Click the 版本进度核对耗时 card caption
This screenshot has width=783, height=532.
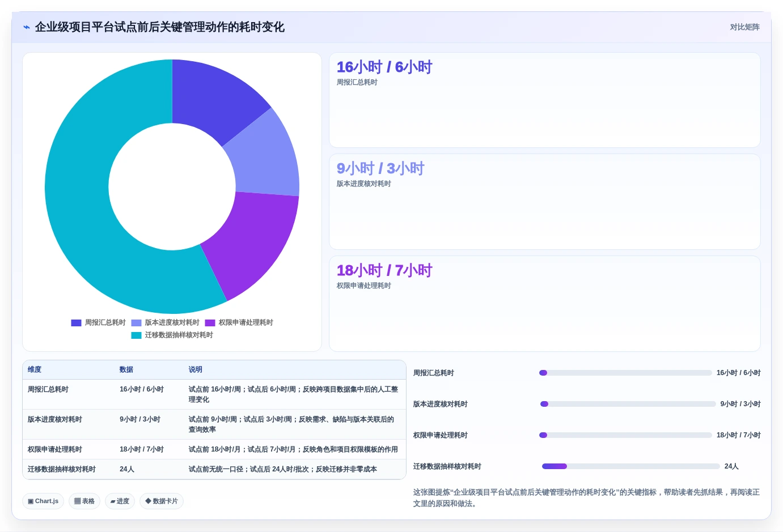click(x=364, y=184)
